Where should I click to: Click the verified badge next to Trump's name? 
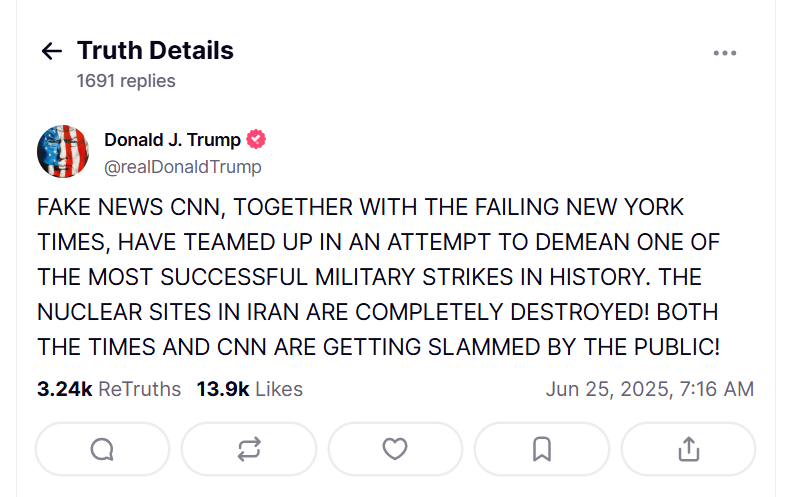tap(256, 140)
